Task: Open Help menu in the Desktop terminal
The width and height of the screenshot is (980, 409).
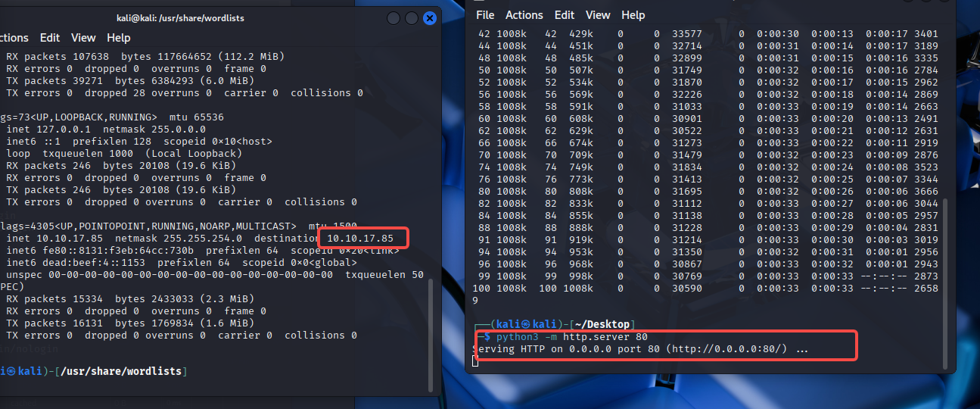Action: click(633, 15)
